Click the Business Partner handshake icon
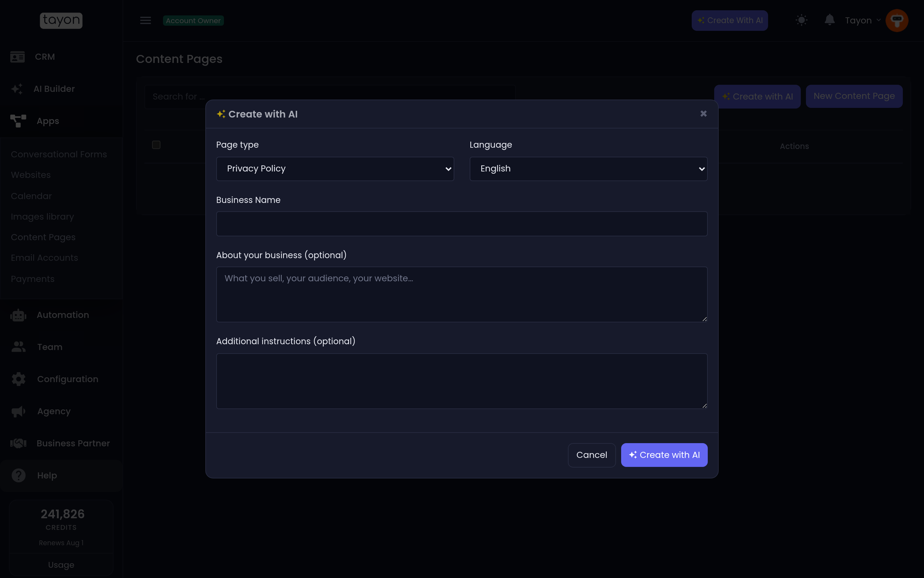The width and height of the screenshot is (924, 578). point(18,443)
